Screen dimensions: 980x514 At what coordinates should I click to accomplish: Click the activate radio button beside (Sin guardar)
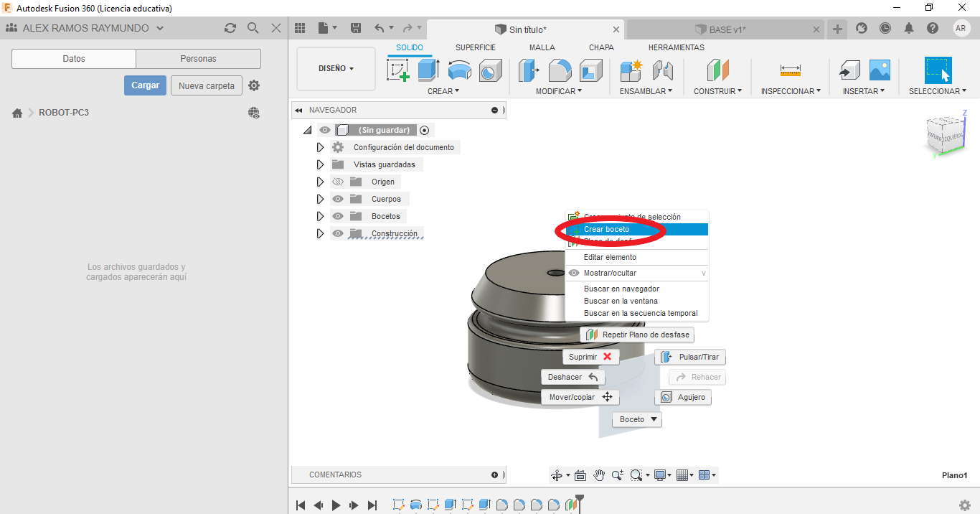(425, 130)
